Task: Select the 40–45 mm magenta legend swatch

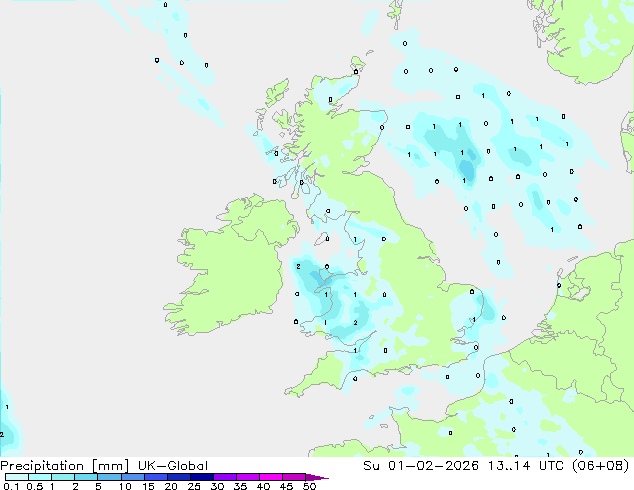Action: (x=271, y=477)
